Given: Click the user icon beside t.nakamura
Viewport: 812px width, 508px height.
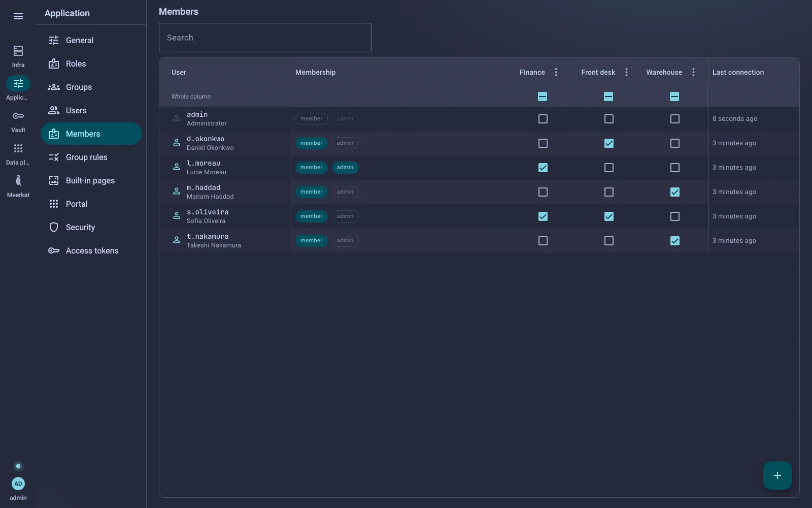Looking at the screenshot, I should tap(177, 240).
